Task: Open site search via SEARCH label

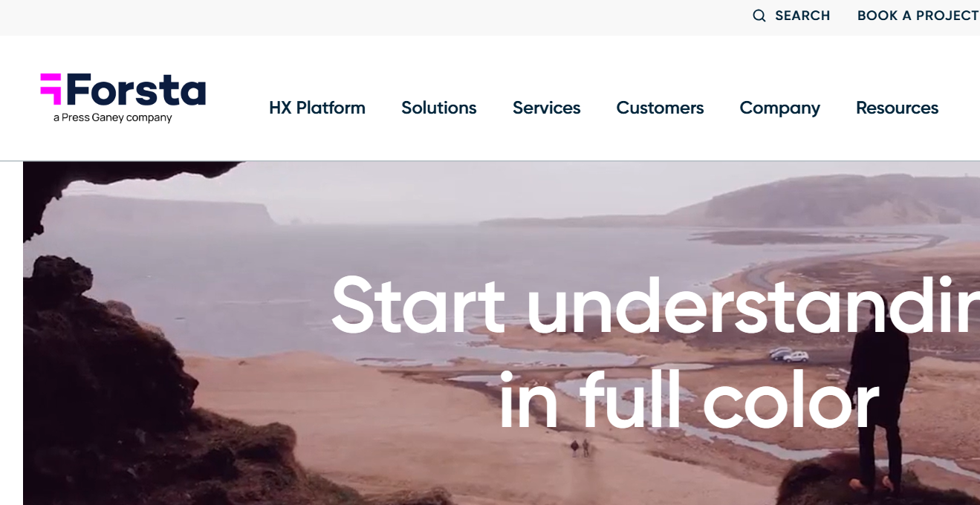Action: pyautogui.click(x=802, y=16)
